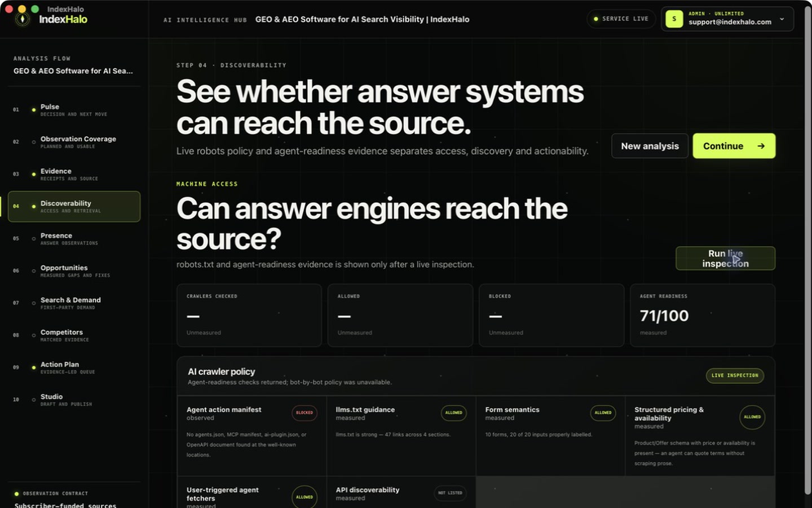Click the 71/100 agent readiness score
Viewport: 812px width, 508px height.
[x=664, y=316]
